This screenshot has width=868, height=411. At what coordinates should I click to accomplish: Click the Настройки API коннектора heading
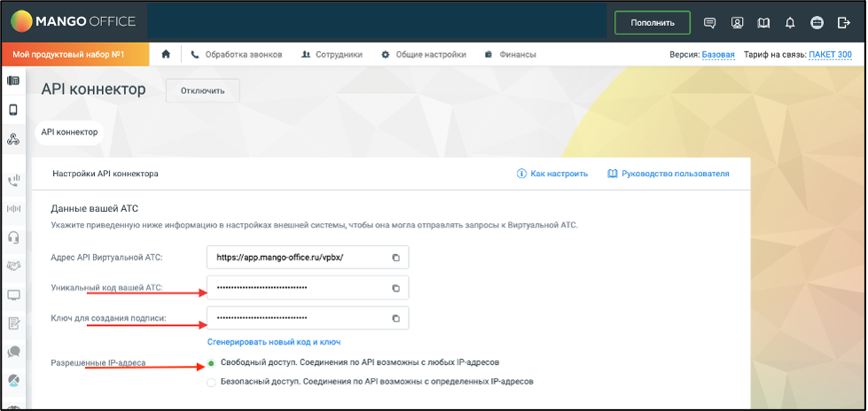point(106,174)
